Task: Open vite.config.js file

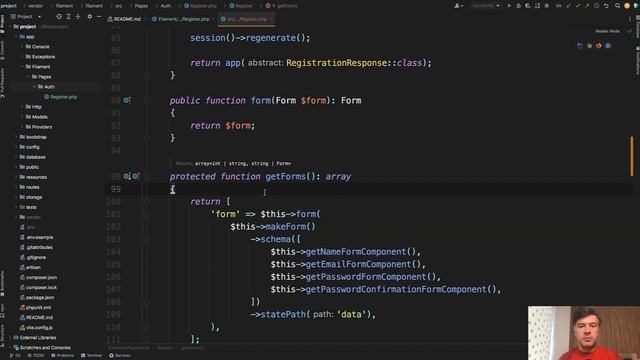Action: tap(36, 327)
